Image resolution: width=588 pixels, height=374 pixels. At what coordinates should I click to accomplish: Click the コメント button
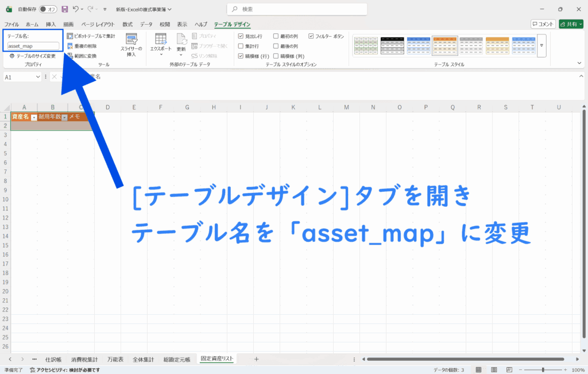click(x=543, y=24)
